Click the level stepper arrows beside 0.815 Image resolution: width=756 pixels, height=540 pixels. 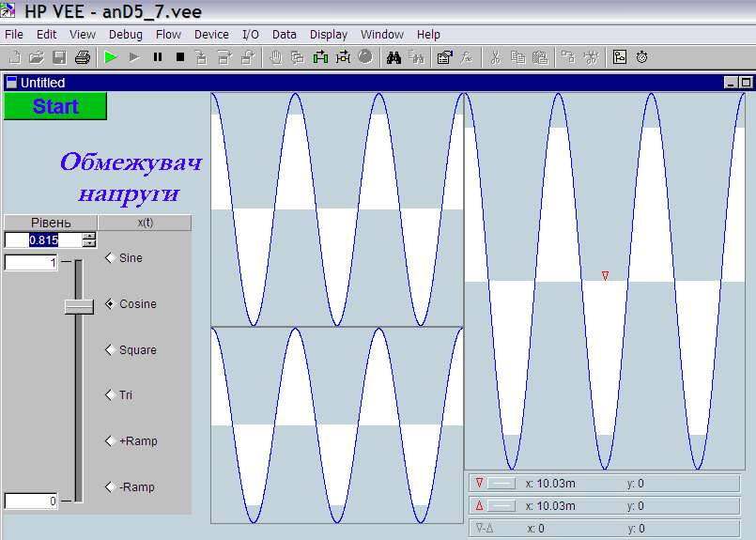tap(89, 239)
